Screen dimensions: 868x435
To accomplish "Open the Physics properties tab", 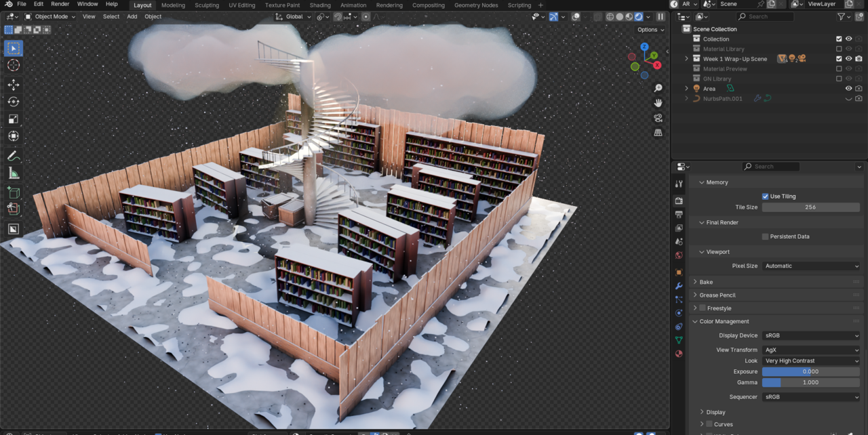I will point(679,313).
